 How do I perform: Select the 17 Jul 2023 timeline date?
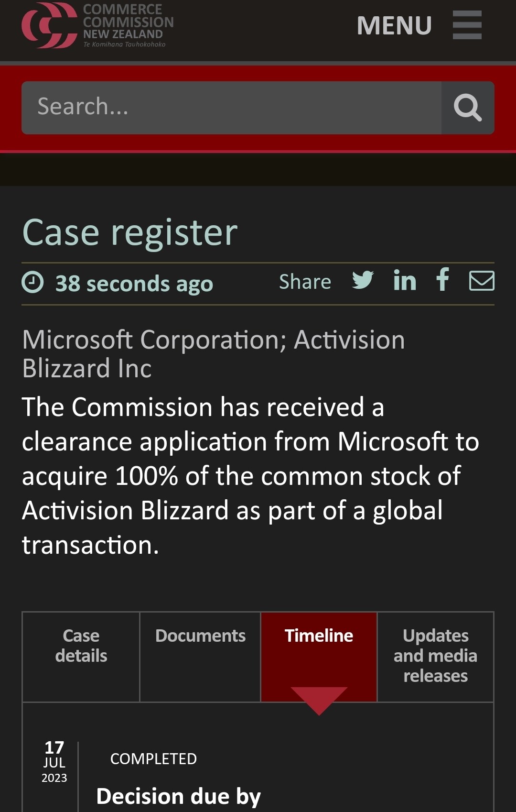(54, 761)
